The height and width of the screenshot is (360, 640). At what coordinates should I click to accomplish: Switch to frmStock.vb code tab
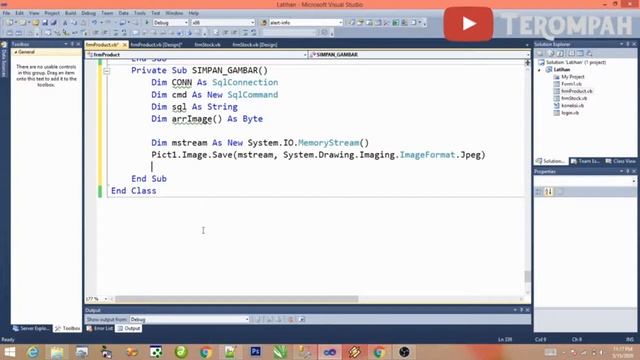pyautogui.click(x=207, y=44)
